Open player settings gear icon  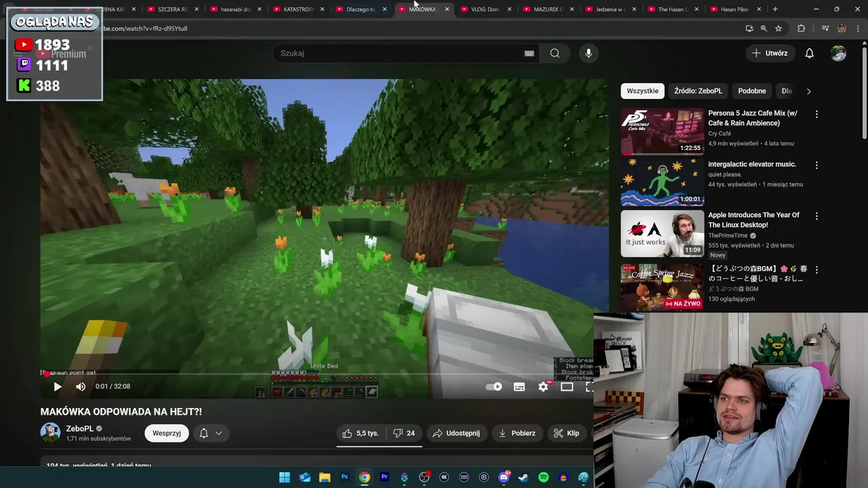click(x=543, y=386)
